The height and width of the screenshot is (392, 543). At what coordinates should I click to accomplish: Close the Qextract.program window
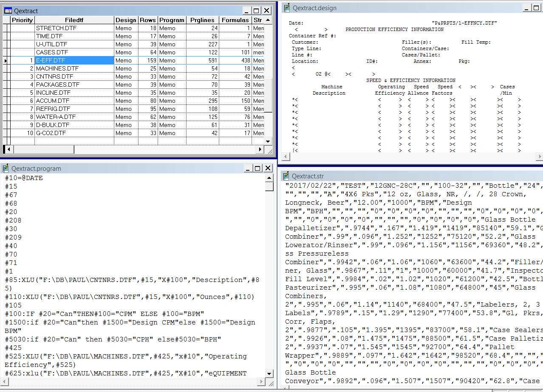click(268, 168)
